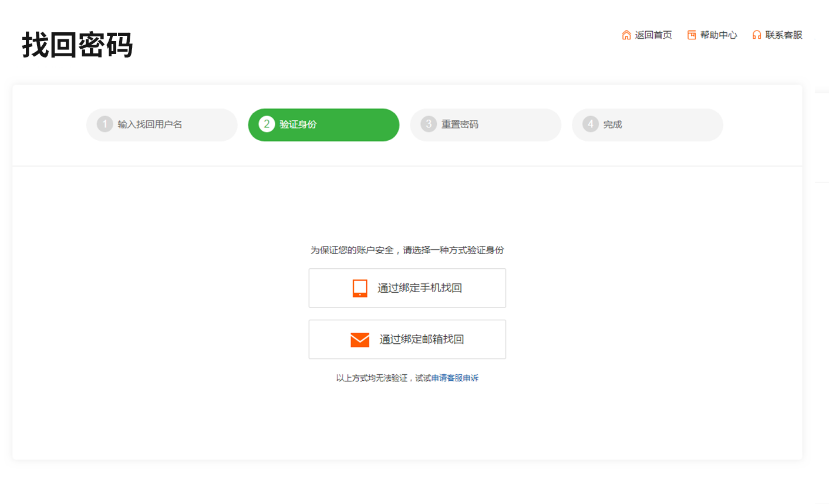The height and width of the screenshot is (504, 829).
Task: Select the green 验证身份 step label
Action: (298, 124)
